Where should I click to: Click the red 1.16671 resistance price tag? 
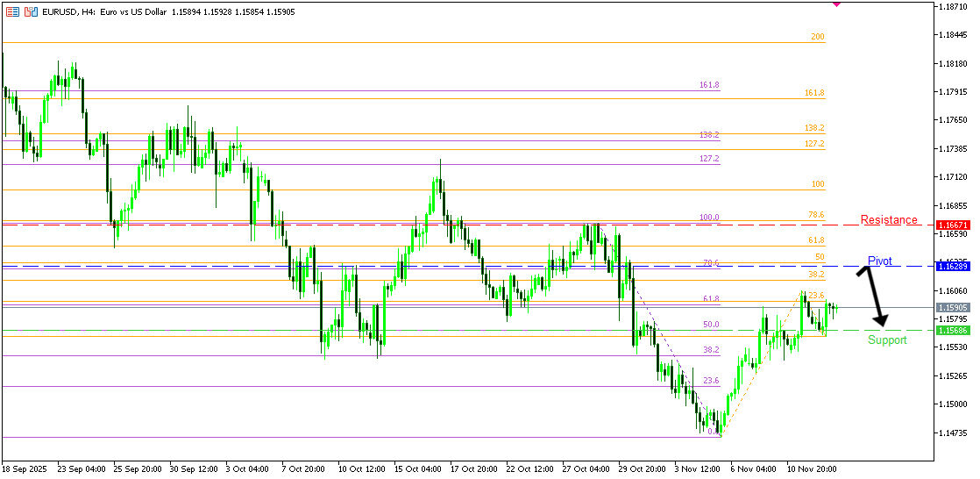point(952,225)
